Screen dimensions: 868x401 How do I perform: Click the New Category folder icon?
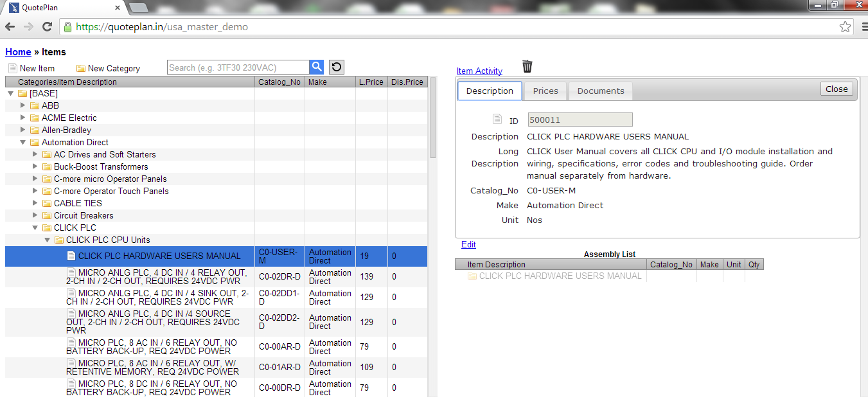(81, 68)
